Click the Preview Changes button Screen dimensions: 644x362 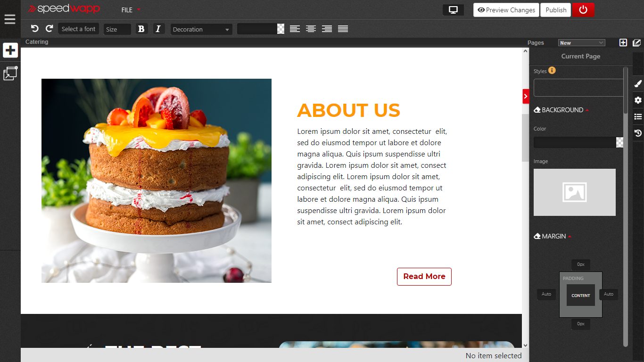[x=506, y=10]
